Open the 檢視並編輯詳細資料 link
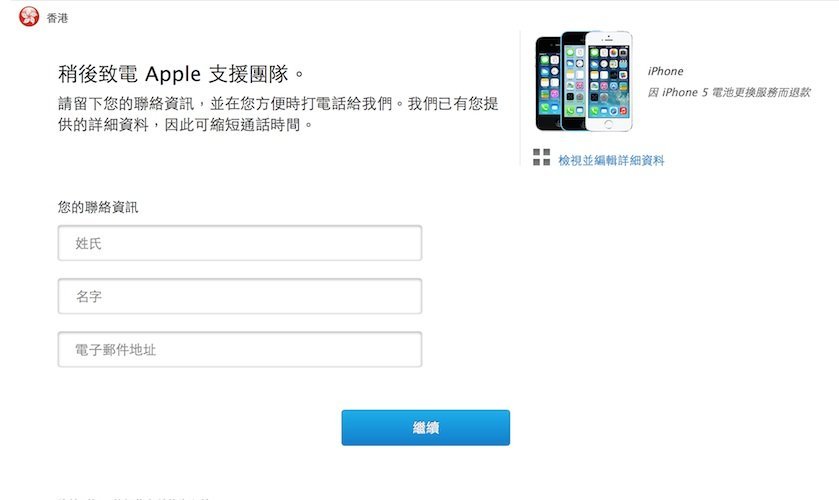The width and height of the screenshot is (839, 500). click(611, 160)
